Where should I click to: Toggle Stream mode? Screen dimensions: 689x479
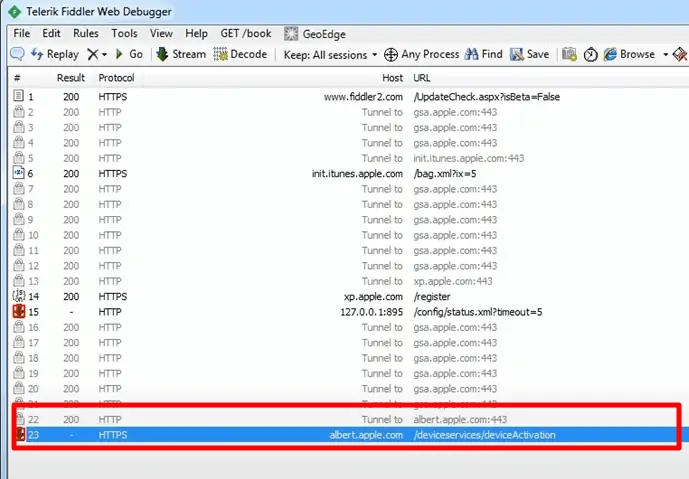tap(181, 54)
